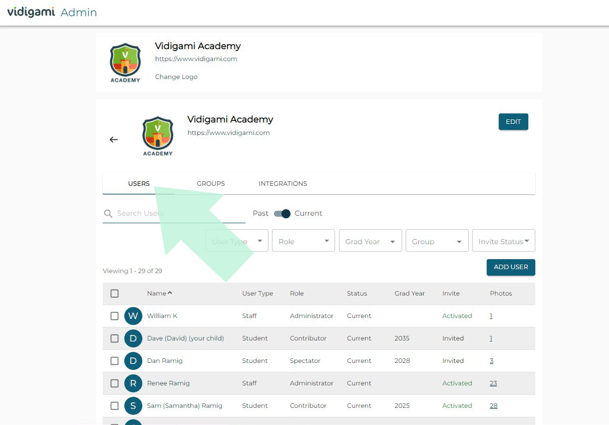Select Renee Ramig's row checkbox
This screenshot has height=425, width=609.
114,383
